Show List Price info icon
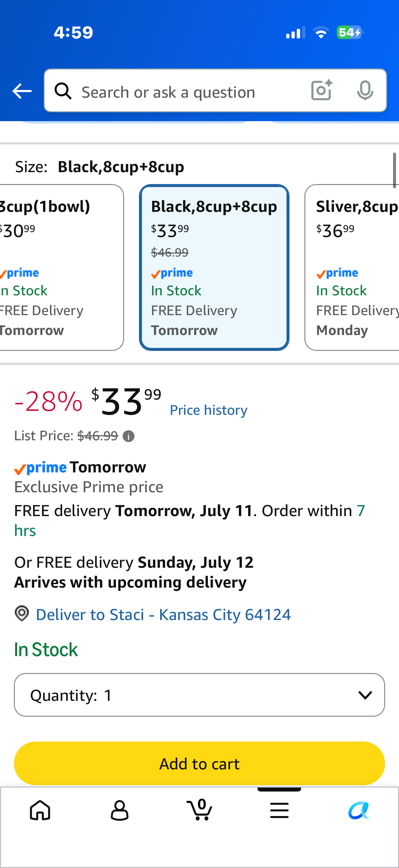The width and height of the screenshot is (399, 868). pyautogui.click(x=129, y=436)
